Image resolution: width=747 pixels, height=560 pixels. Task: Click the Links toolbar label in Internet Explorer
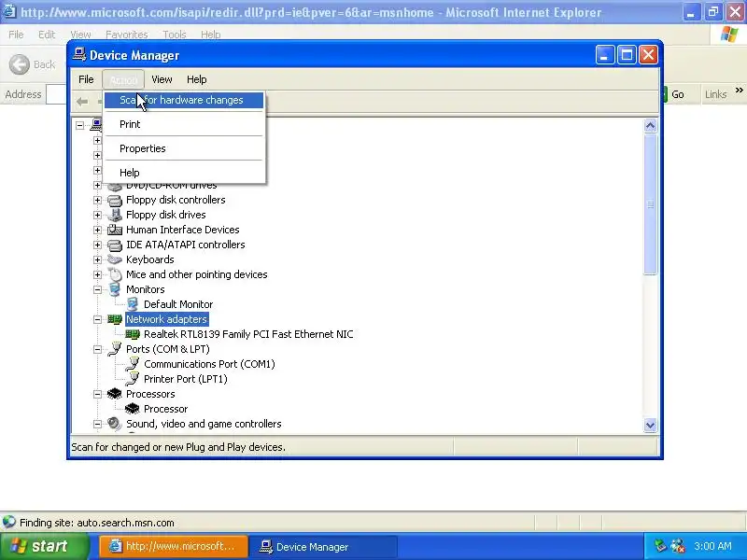716,94
